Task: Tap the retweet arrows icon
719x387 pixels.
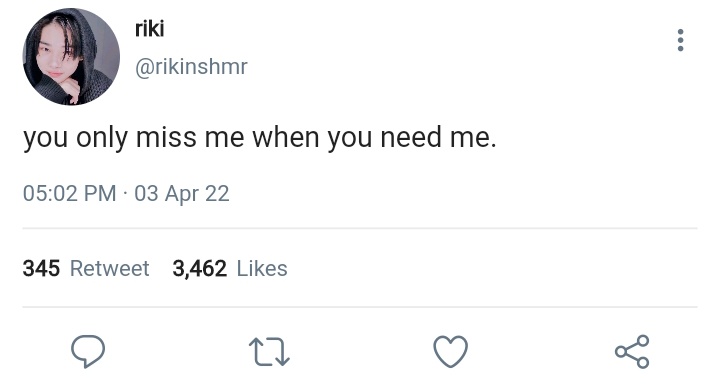Action: coord(269,352)
